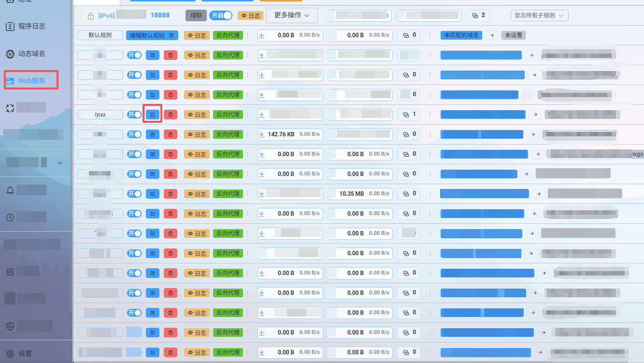The image size is (644, 363).
Task: Open the 更多操作 dropdown
Action: tap(292, 15)
